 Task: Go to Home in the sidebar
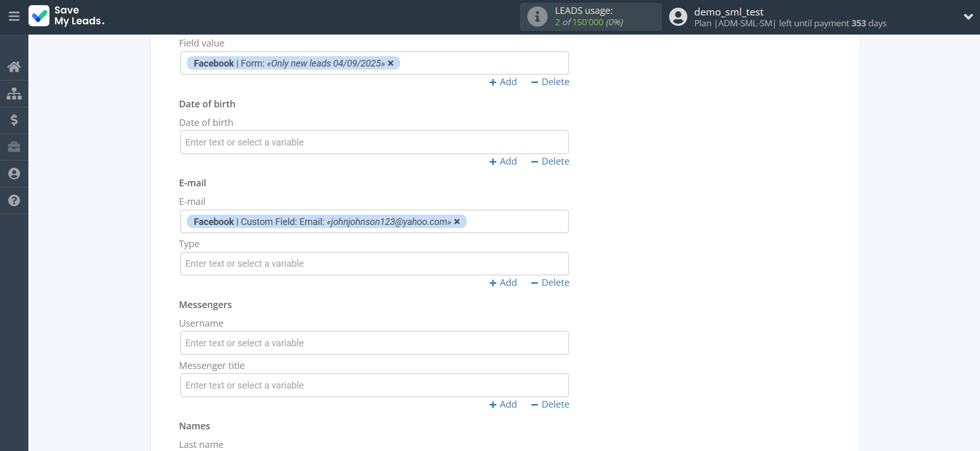[x=14, y=67]
